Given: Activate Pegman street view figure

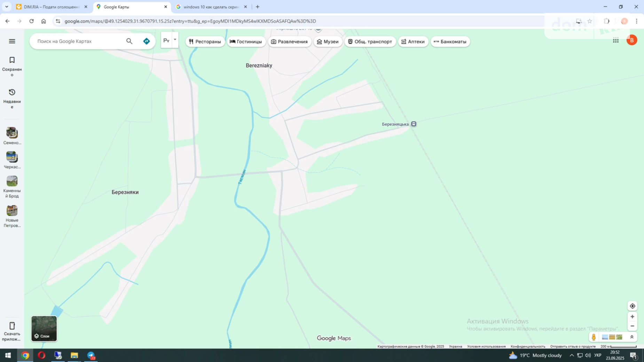Looking at the screenshot, I should point(594,337).
